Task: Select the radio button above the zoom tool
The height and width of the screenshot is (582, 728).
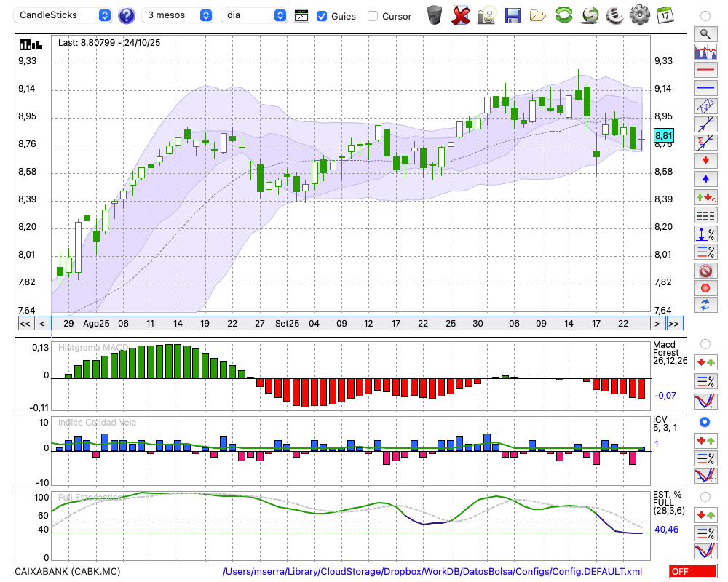Action: pos(705,16)
